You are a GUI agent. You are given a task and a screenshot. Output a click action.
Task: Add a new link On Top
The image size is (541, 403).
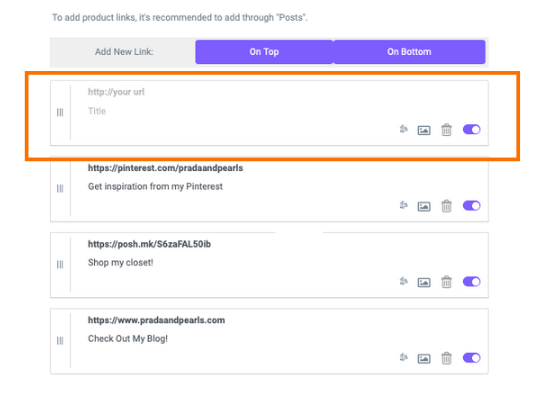[264, 52]
